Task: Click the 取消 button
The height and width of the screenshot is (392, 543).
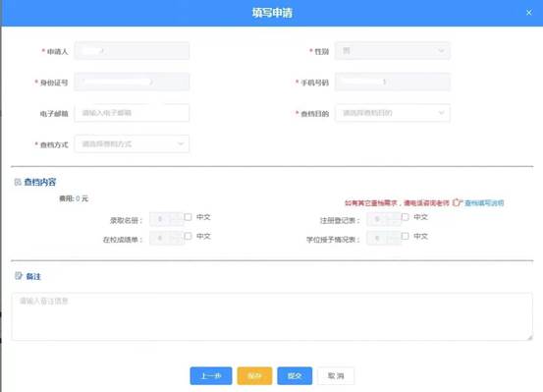Action: point(336,375)
